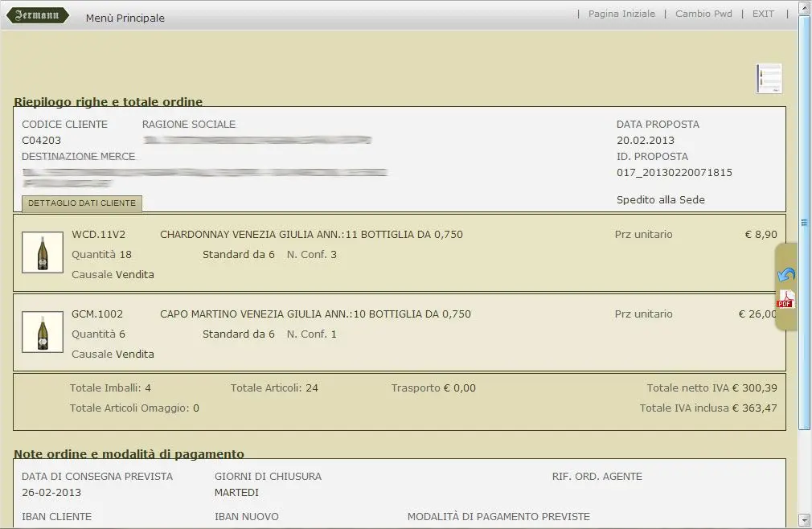Viewport: 812px width, 529px height.
Task: Open the order list document icon
Action: tap(769, 79)
